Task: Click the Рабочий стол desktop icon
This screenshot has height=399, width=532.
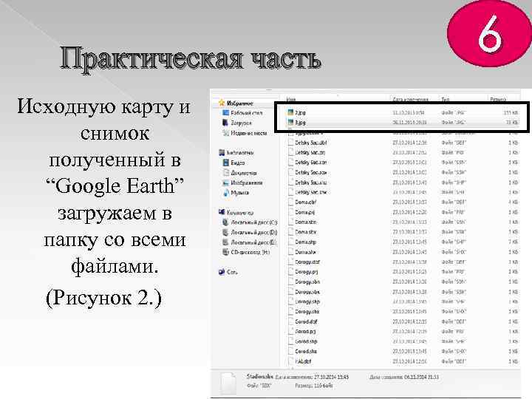Action: [225, 112]
